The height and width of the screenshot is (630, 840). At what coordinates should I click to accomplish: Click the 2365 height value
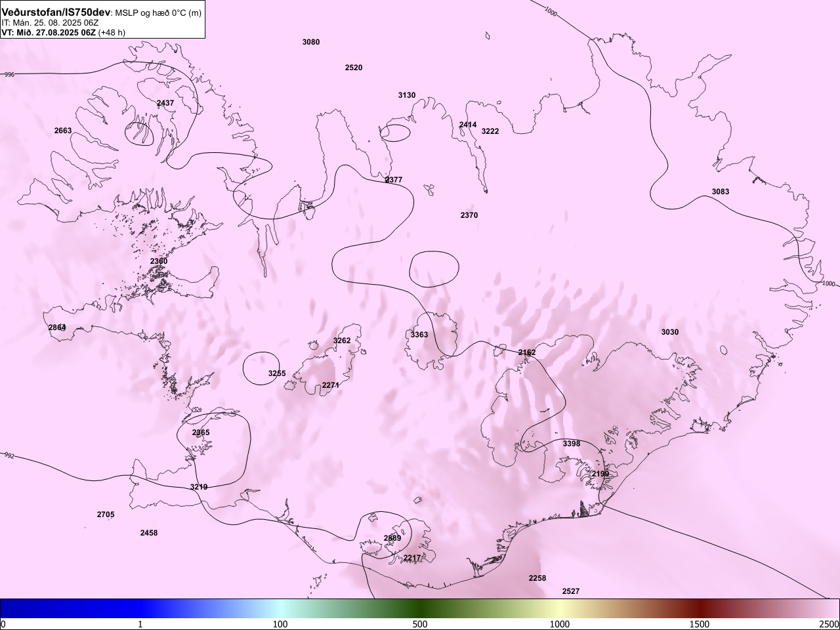tap(201, 432)
